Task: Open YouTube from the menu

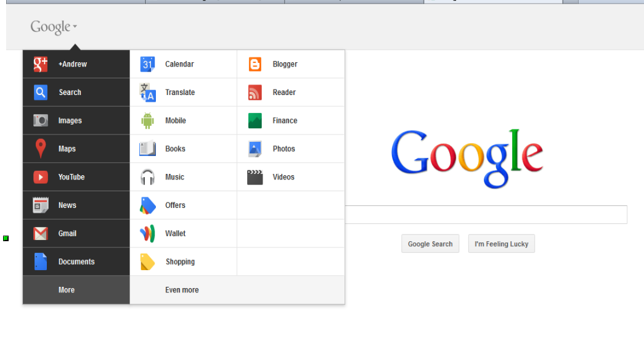Action: pos(76,177)
